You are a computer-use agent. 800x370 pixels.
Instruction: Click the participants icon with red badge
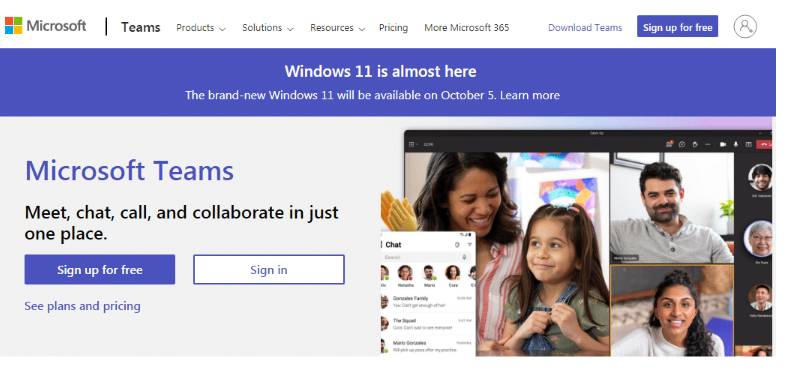669,144
